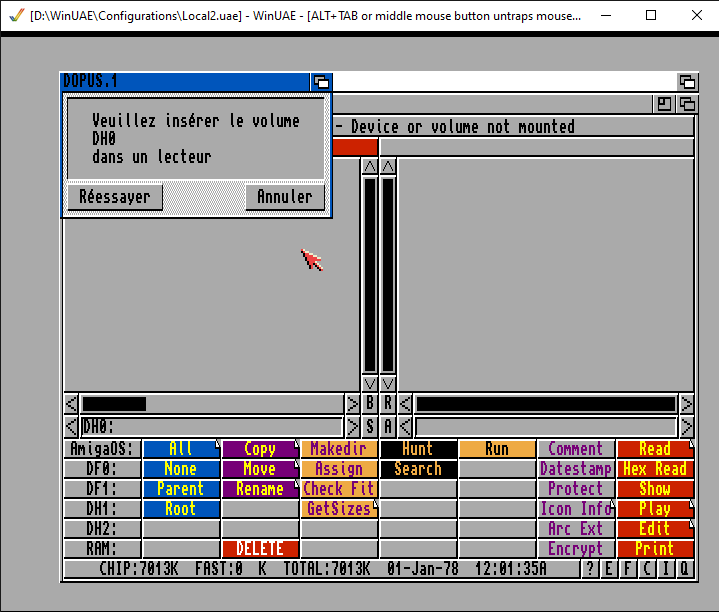The height and width of the screenshot is (612, 719).
Task: Click the ? help button in the status bar
Action: pyautogui.click(x=591, y=569)
